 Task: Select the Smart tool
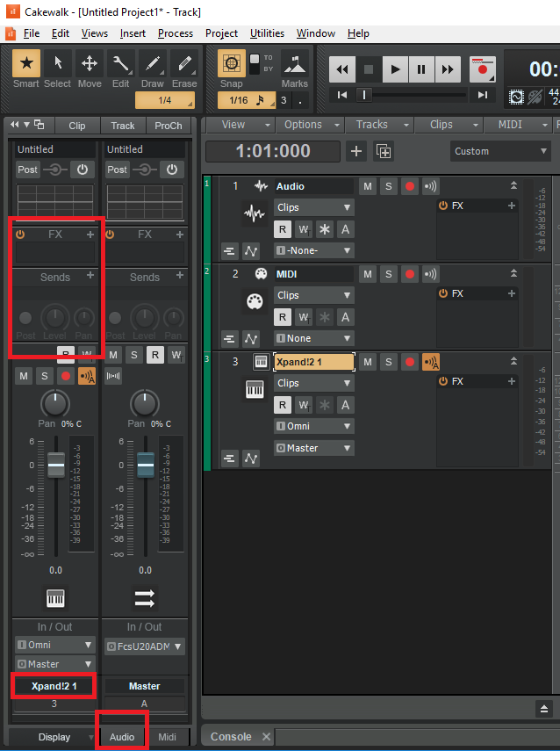[x=26, y=69]
